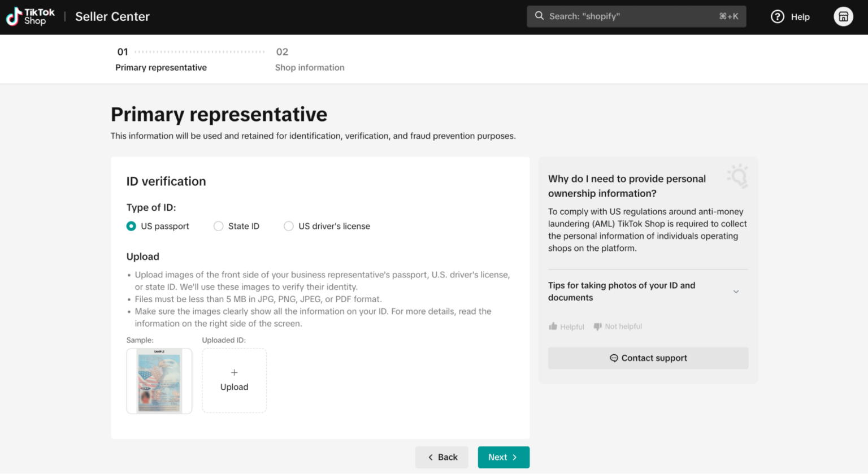Click the Back button
This screenshot has height=474, width=868.
point(441,457)
